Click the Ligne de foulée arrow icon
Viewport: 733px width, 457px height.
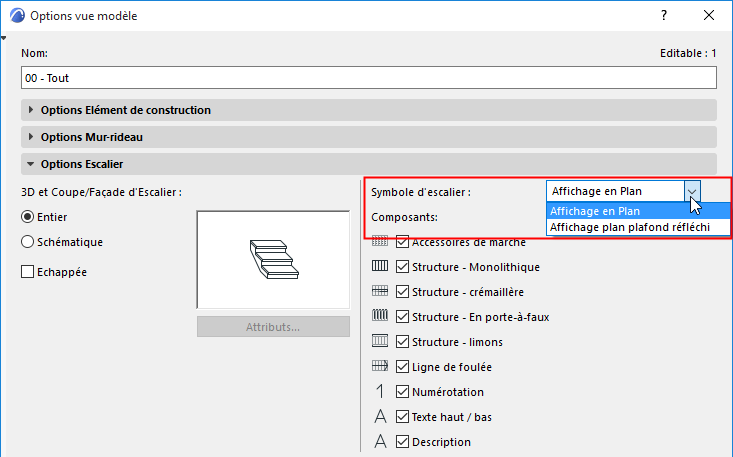tap(380, 366)
